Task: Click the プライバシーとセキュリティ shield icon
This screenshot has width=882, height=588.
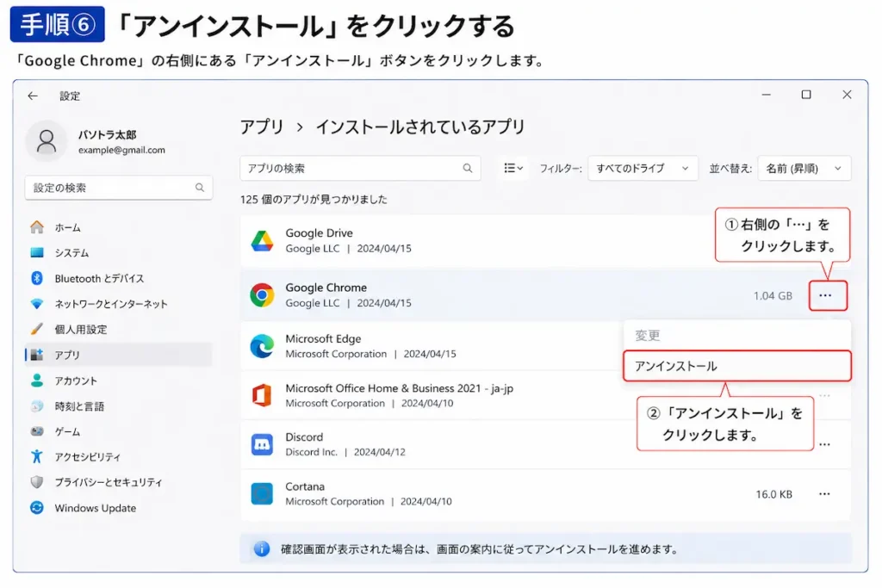Action: [37, 482]
